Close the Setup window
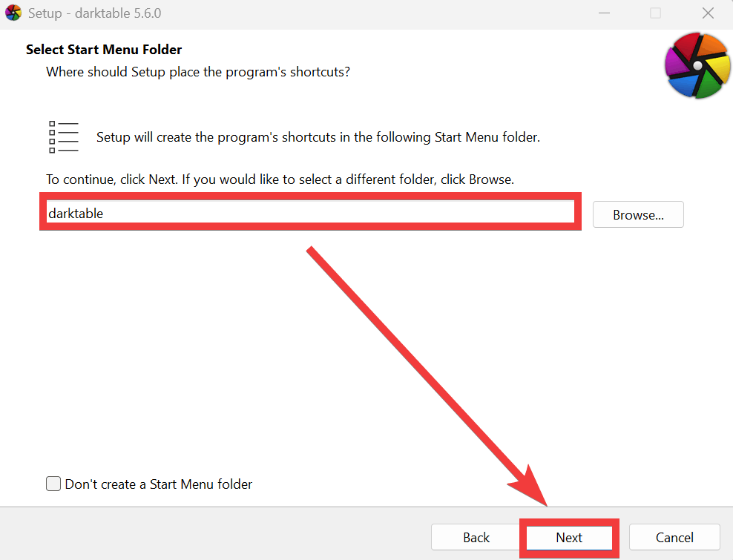The image size is (733, 560). coord(708,13)
